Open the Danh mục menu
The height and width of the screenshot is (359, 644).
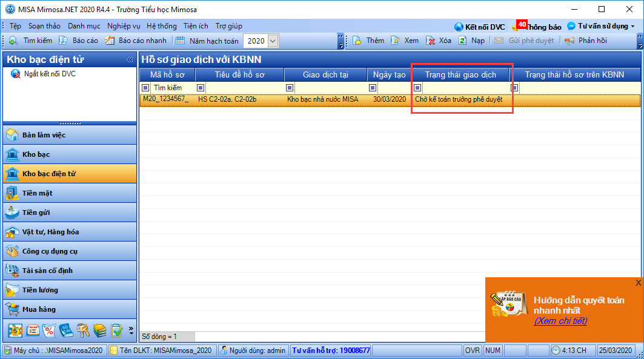pyautogui.click(x=84, y=26)
